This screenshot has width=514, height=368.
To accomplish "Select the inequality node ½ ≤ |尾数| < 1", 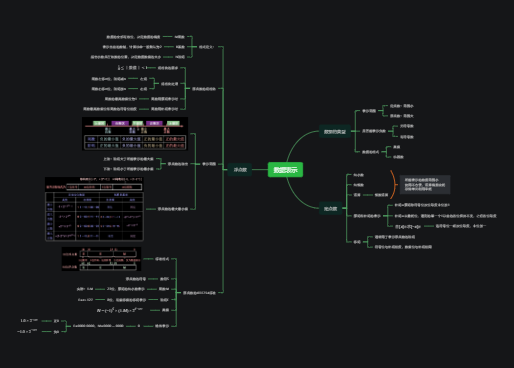I will point(132,68).
